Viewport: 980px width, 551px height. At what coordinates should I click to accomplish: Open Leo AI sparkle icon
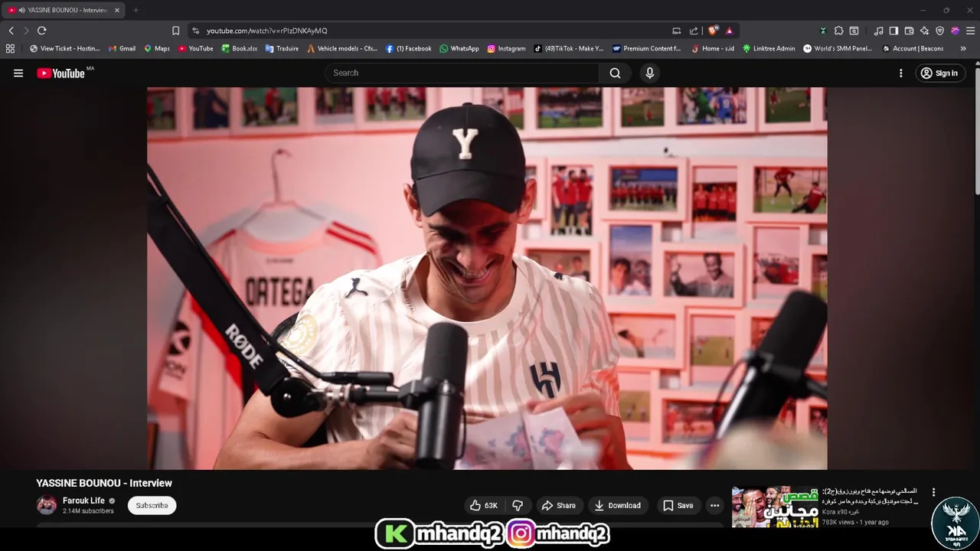924,31
